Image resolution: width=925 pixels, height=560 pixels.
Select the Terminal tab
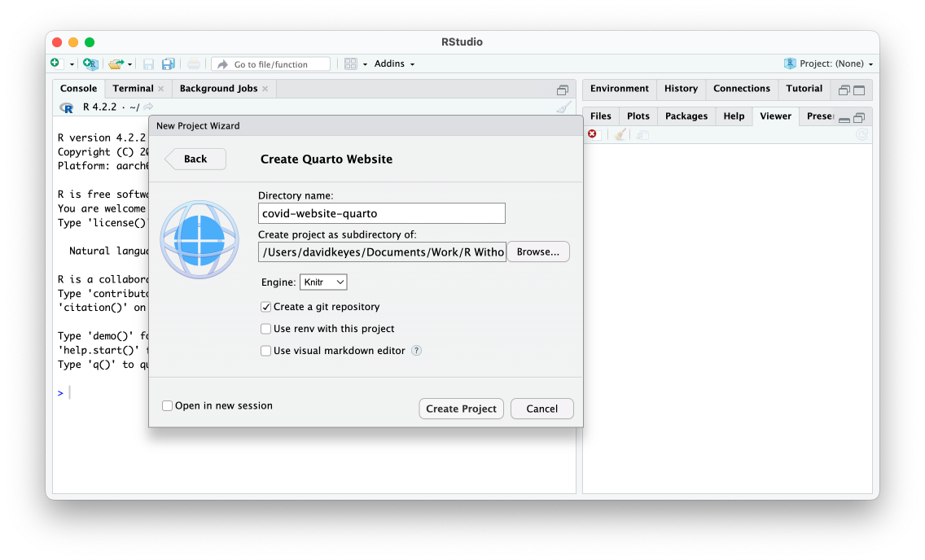[134, 88]
